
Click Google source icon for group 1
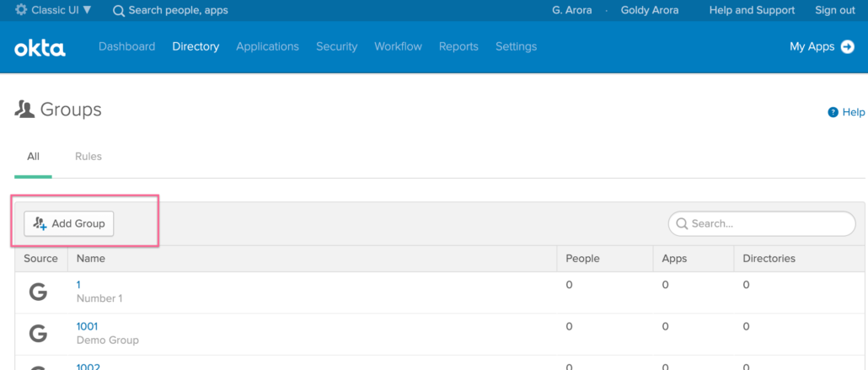pos(38,292)
